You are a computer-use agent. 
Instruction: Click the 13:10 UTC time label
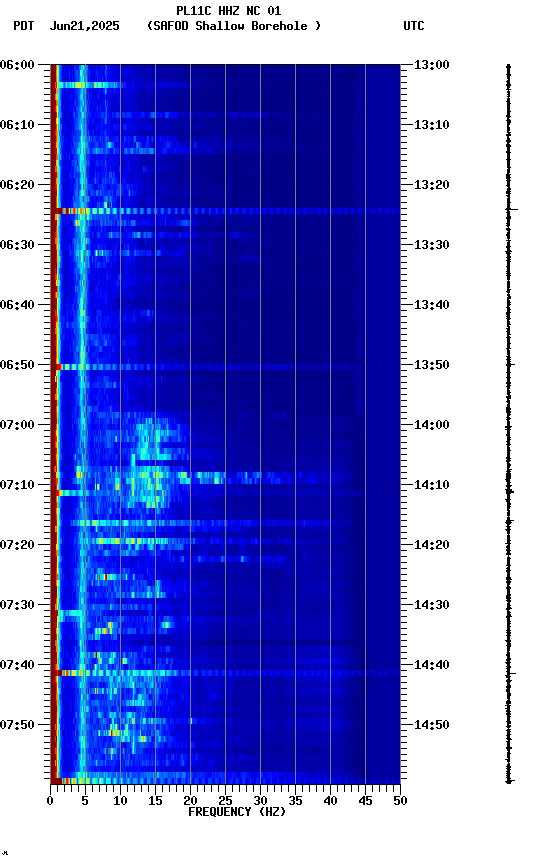click(432, 125)
